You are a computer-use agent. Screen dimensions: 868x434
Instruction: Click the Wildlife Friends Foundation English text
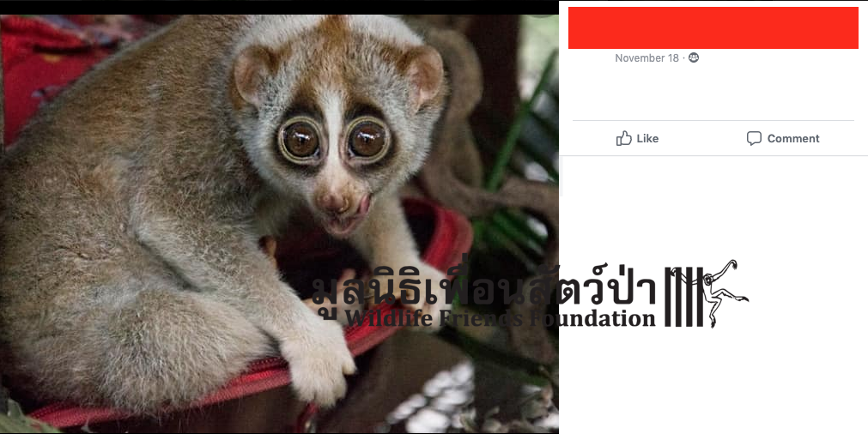click(501, 318)
